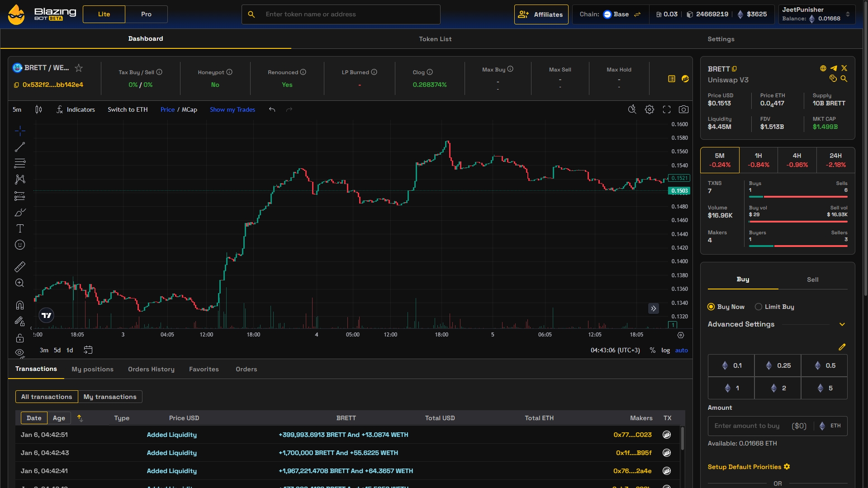Pick the ruler measure tool

[20, 267]
